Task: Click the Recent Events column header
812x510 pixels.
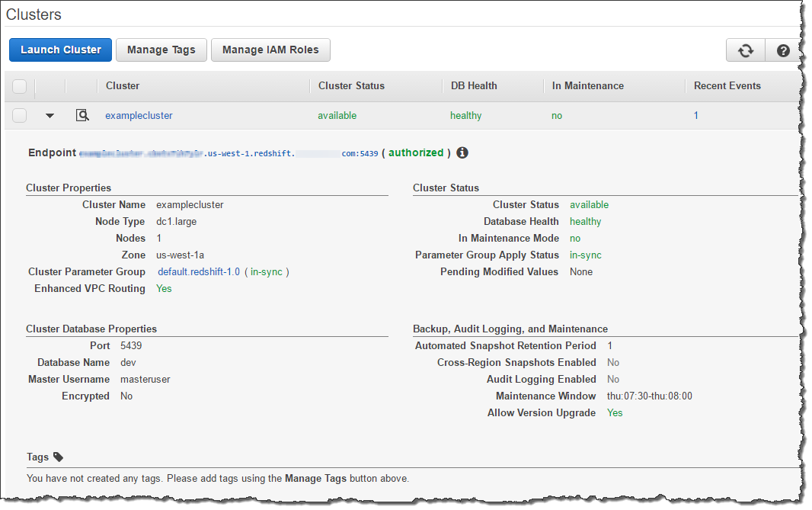Action: [x=727, y=86]
